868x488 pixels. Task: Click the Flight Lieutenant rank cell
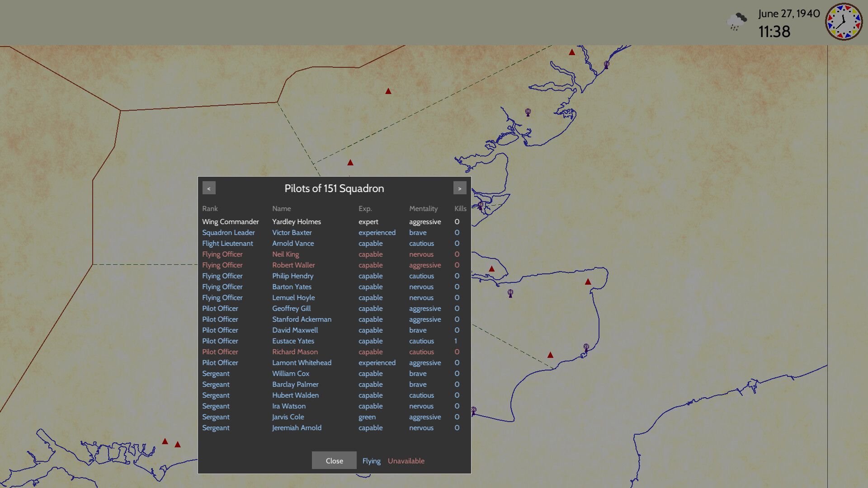pos(227,244)
